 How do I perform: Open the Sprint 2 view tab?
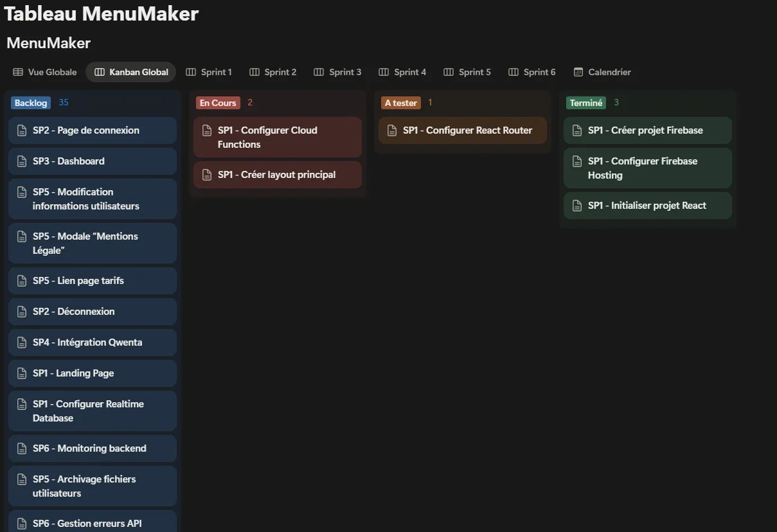[273, 72]
